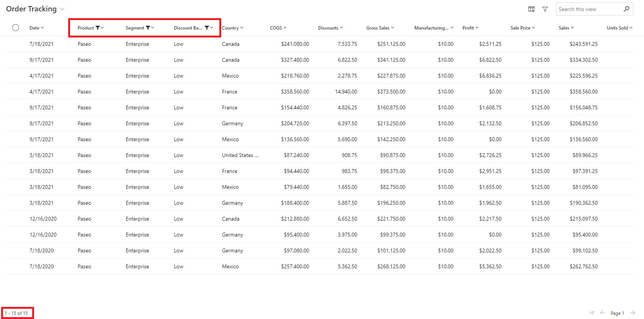
Task: Open the Units Sold column dropdown
Action: tap(631, 28)
